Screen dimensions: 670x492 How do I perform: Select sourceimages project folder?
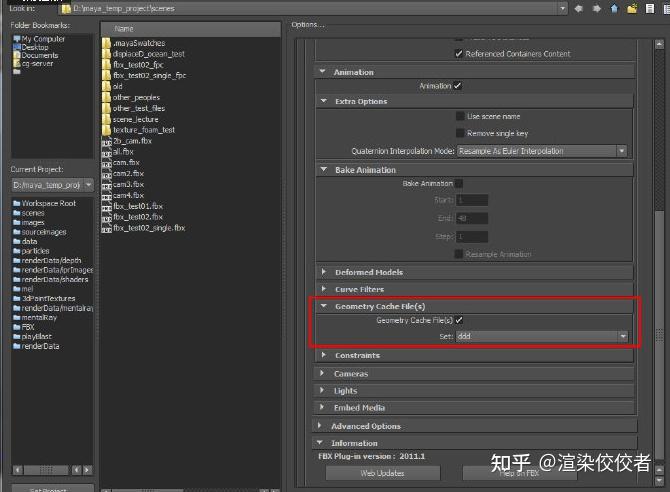coord(40,232)
